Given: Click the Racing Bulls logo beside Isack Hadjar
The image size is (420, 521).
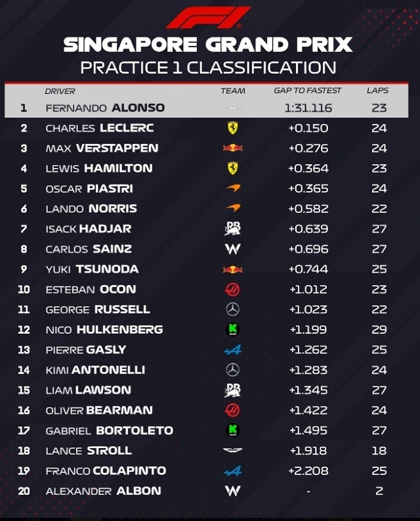Looking at the screenshot, I should [233, 229].
